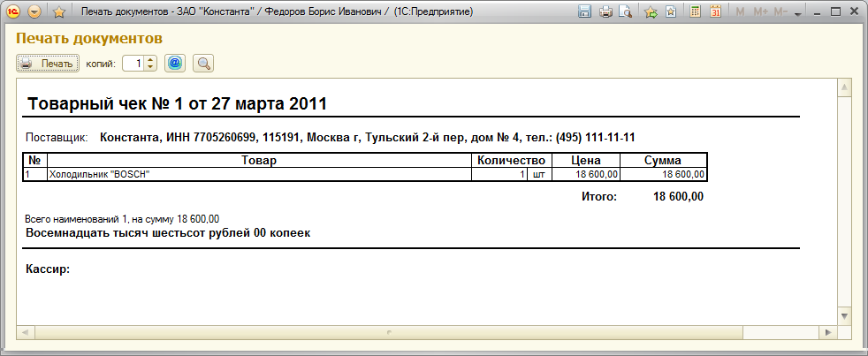
Task: Click the magnifier preview button
Action: point(203,64)
